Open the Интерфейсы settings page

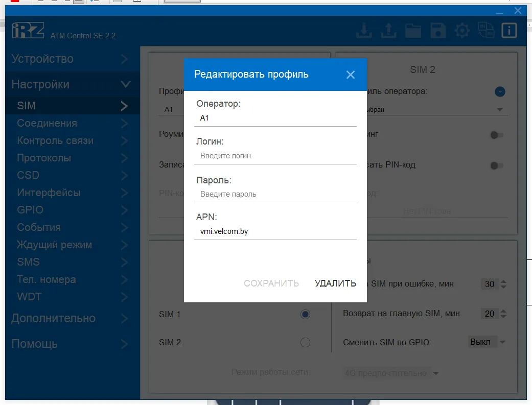click(72, 193)
